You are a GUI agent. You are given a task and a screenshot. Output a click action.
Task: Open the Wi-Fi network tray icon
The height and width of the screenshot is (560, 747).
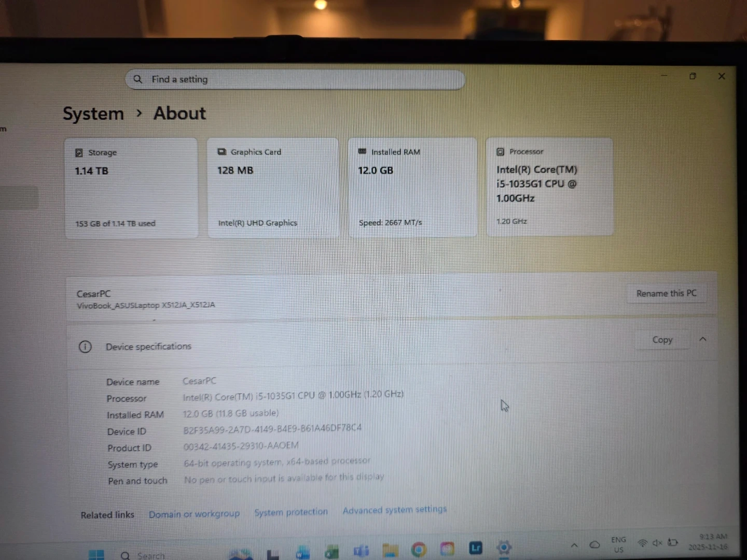click(x=642, y=543)
